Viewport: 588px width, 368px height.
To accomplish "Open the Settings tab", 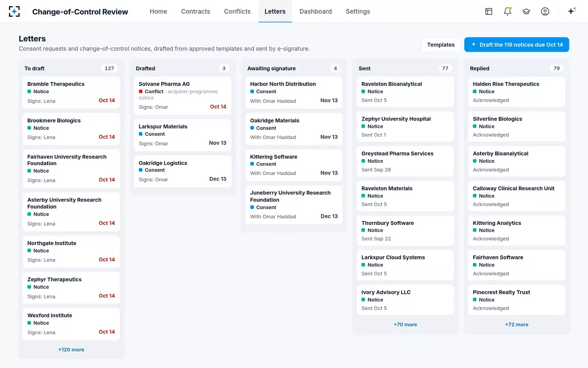I will coord(358,11).
